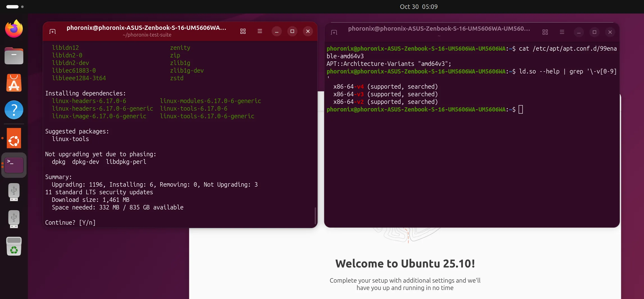Image resolution: width=644 pixels, height=299 pixels.
Task: Open the terminal app from the dock
Action: 14,165
